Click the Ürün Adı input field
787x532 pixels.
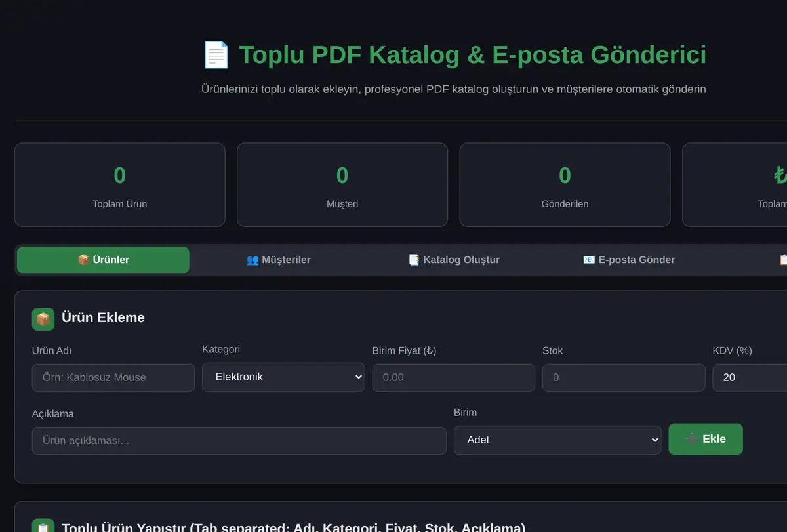point(113,378)
